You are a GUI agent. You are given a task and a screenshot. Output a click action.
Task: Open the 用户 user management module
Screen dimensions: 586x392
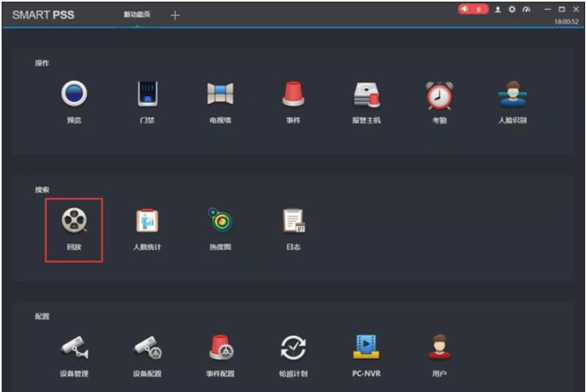click(439, 348)
